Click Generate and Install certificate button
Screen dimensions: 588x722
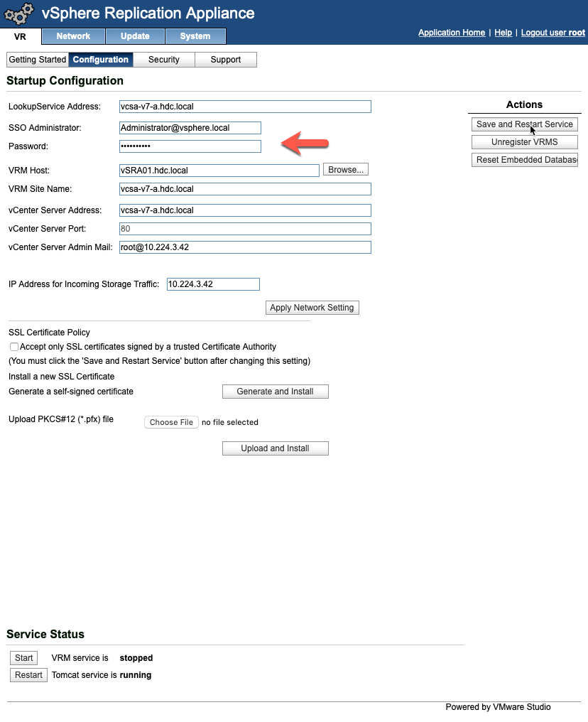(275, 392)
